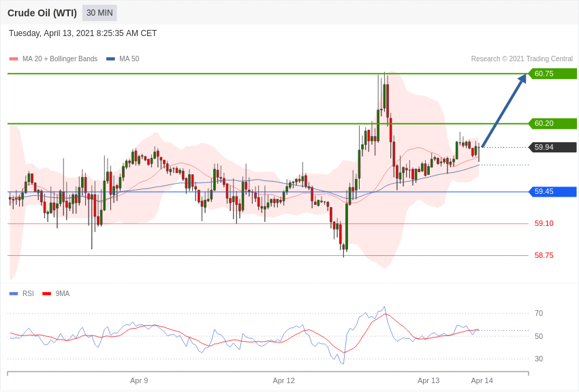The height and width of the screenshot is (392, 579).
Task: Click the blue 59.45 pivot price tag
Action: point(553,191)
